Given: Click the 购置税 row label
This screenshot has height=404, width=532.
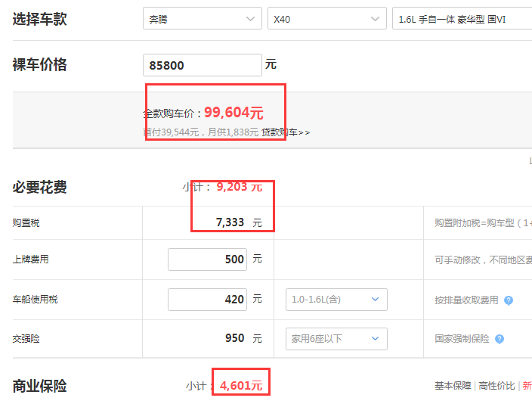Looking at the screenshot, I should pyautogui.click(x=26, y=222).
